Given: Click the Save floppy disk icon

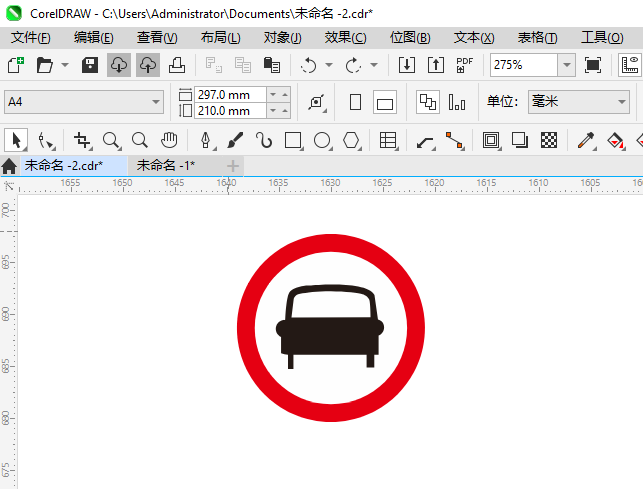Looking at the screenshot, I should click(x=90, y=65).
